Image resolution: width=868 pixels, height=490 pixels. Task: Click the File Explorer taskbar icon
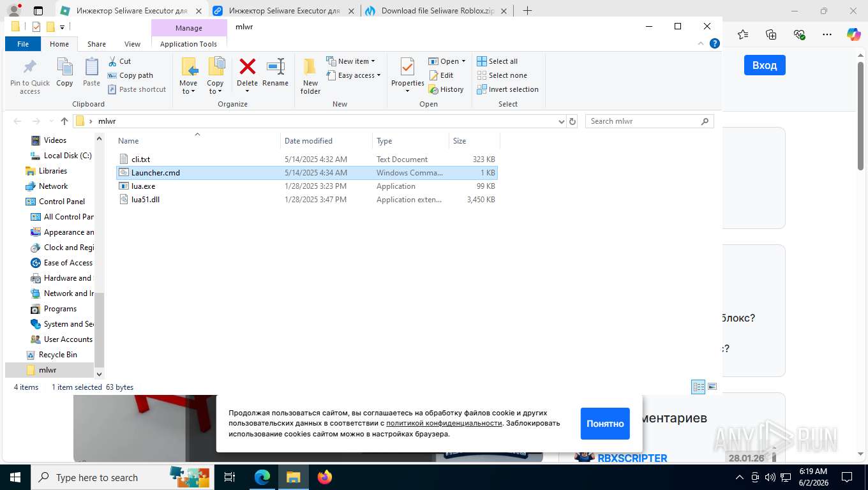click(294, 477)
